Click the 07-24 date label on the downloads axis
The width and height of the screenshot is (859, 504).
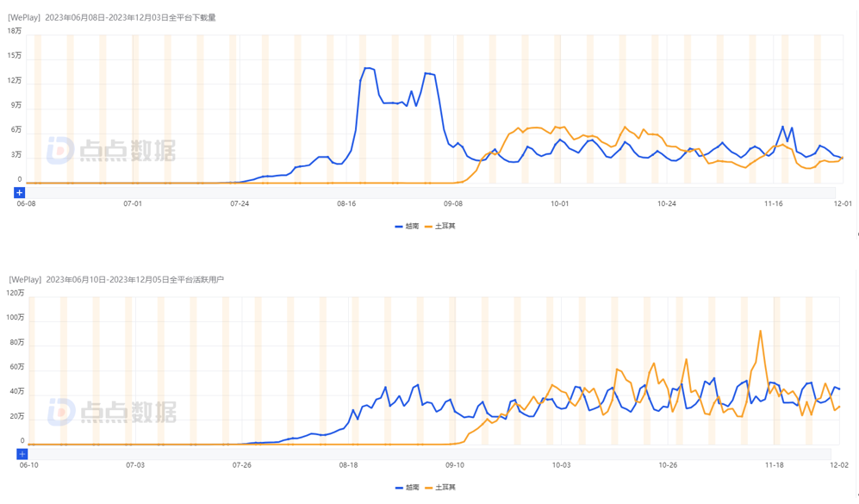[x=240, y=204]
